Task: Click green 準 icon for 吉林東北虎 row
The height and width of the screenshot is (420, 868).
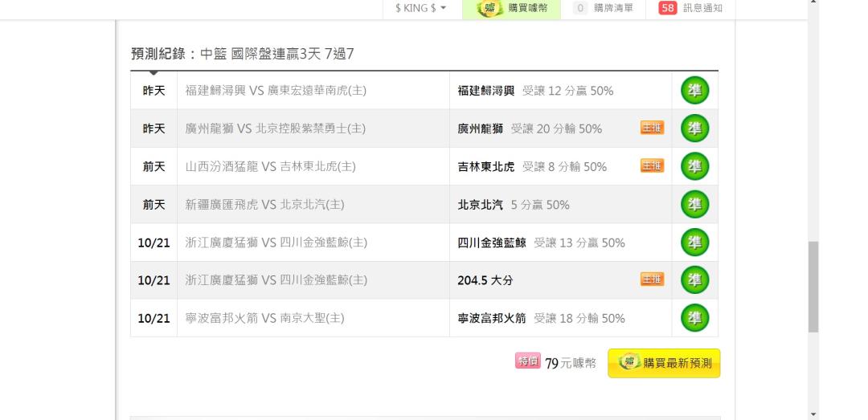Action: [694, 166]
